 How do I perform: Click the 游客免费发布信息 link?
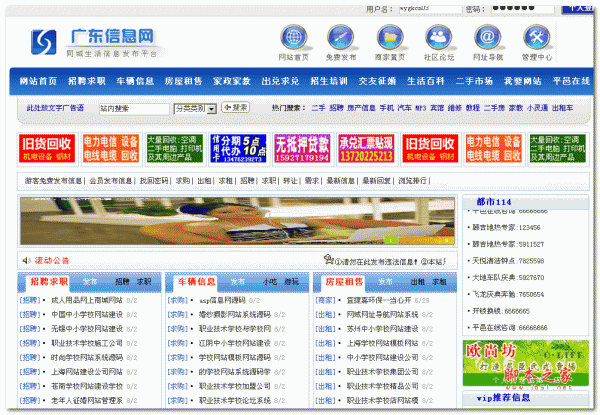[53, 181]
